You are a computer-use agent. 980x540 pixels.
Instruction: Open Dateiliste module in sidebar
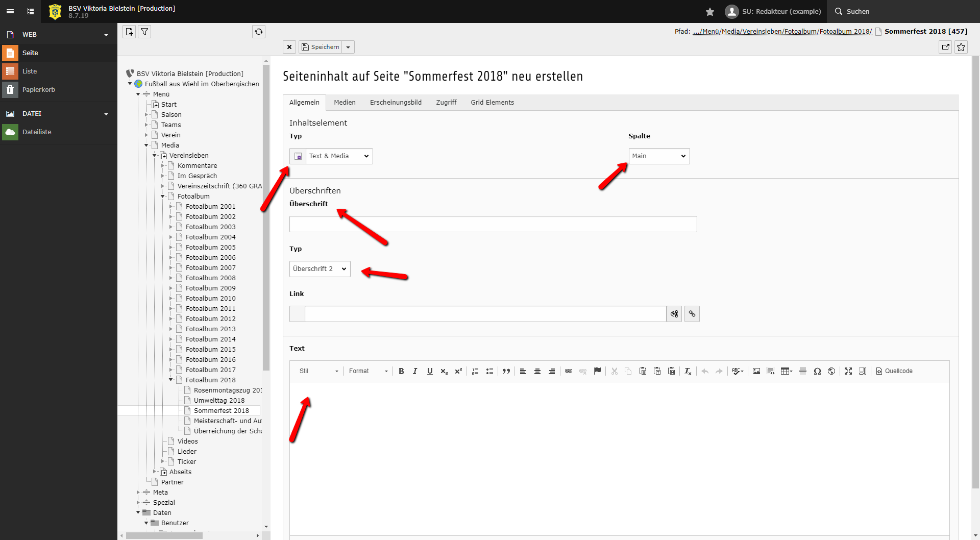tap(37, 132)
